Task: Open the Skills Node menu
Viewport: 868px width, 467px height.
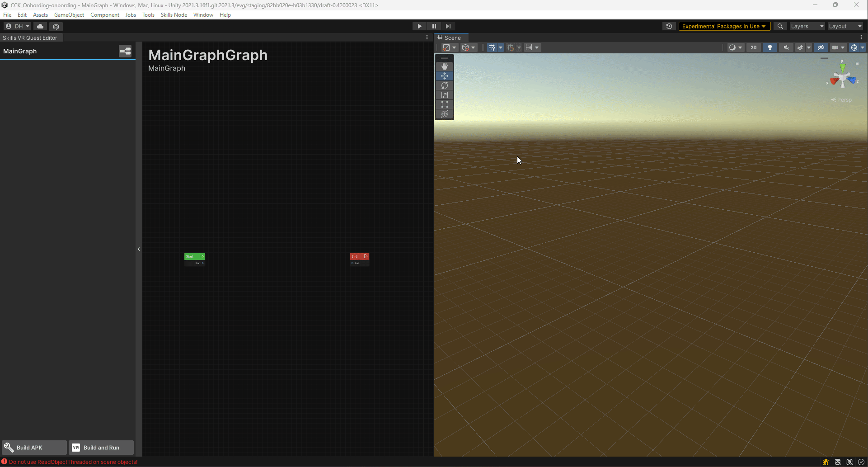Action: coord(174,15)
